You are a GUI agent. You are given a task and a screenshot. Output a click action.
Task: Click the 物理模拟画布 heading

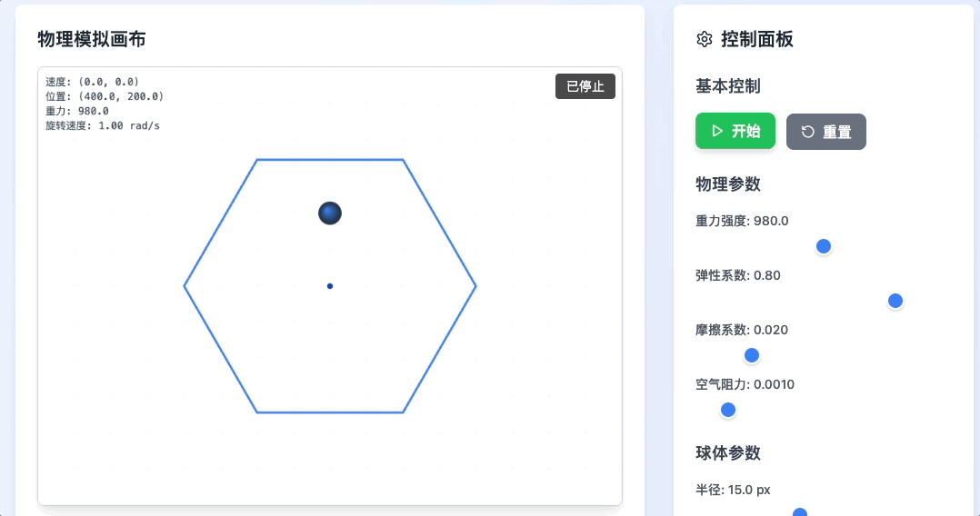(x=92, y=39)
